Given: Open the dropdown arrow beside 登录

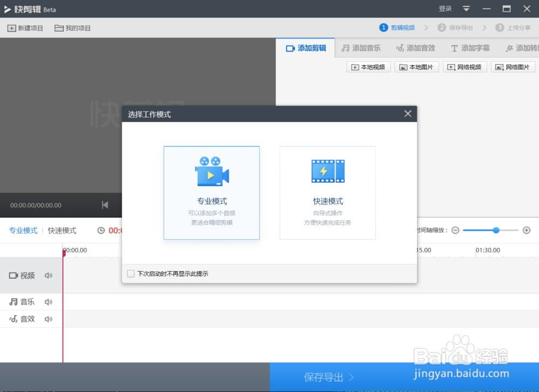Looking at the screenshot, I should (x=466, y=9).
